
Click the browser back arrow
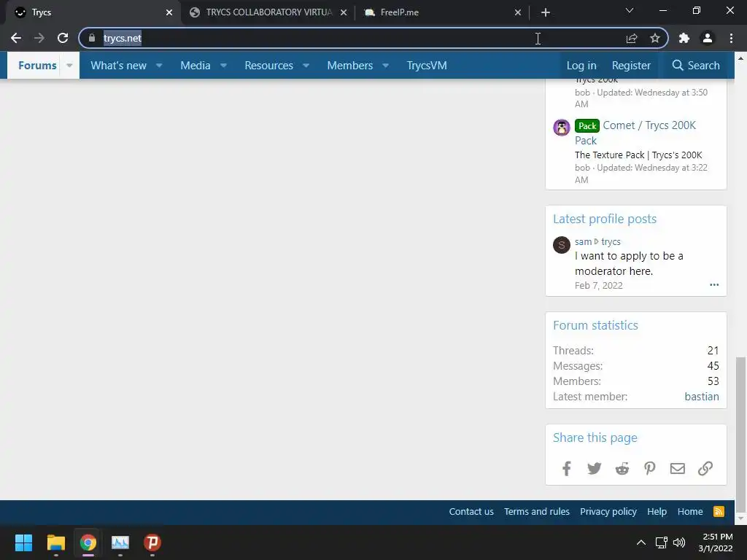coord(16,38)
